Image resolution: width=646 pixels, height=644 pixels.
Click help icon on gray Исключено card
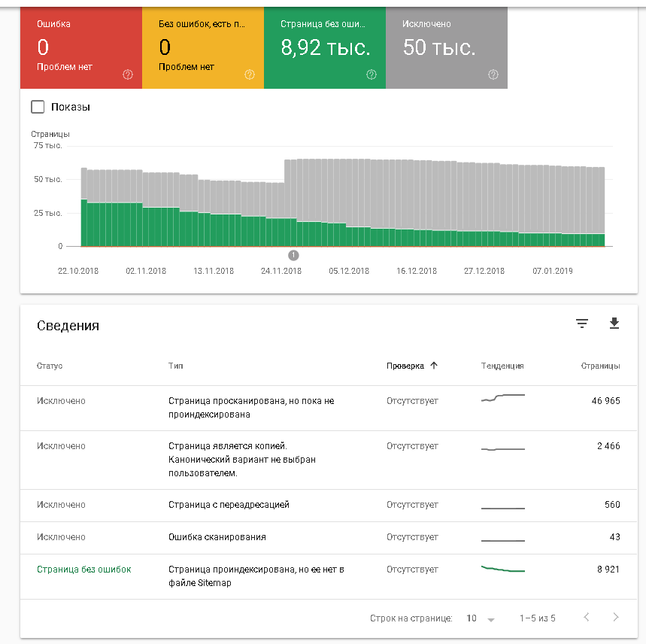pos(493,74)
